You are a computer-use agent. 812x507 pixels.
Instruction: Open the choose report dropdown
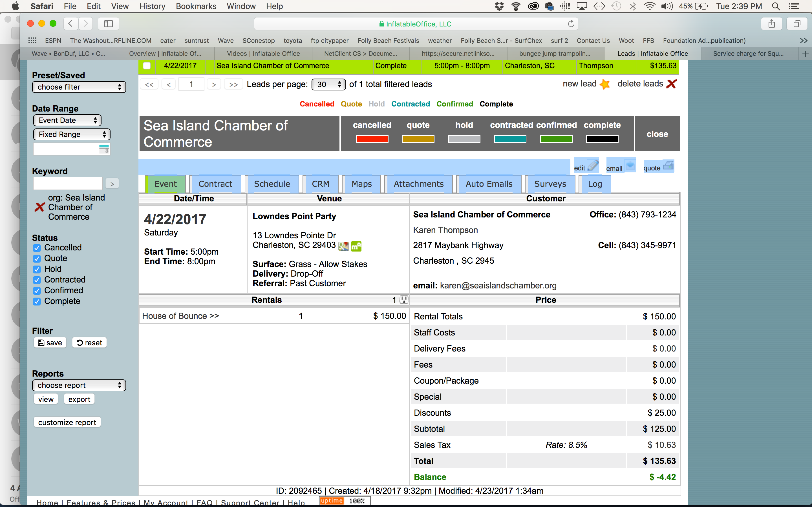79,385
